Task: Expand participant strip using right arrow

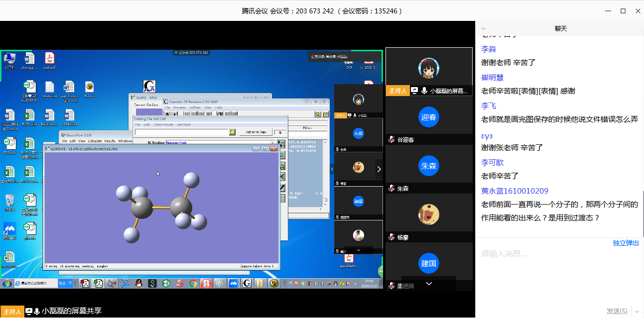Action: pyautogui.click(x=379, y=169)
